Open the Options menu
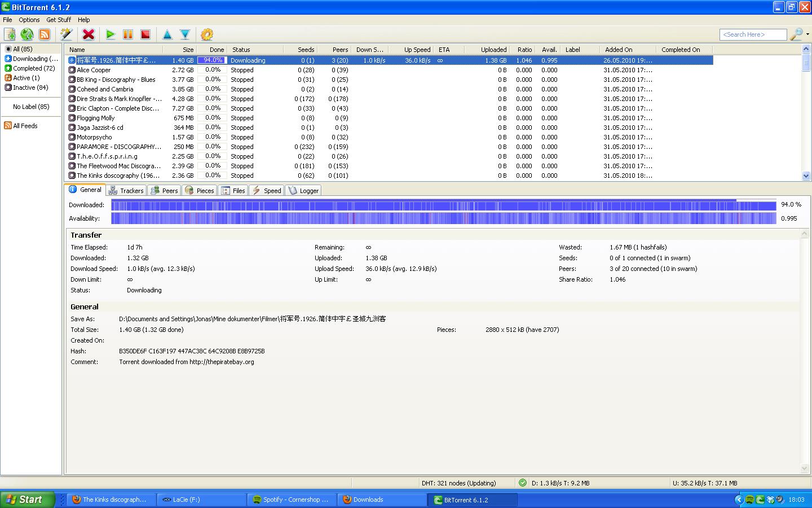The width and height of the screenshot is (812, 508). [x=29, y=20]
